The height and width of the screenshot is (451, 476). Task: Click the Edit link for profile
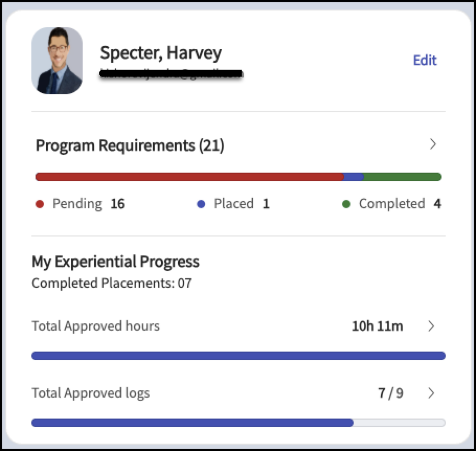pos(425,60)
